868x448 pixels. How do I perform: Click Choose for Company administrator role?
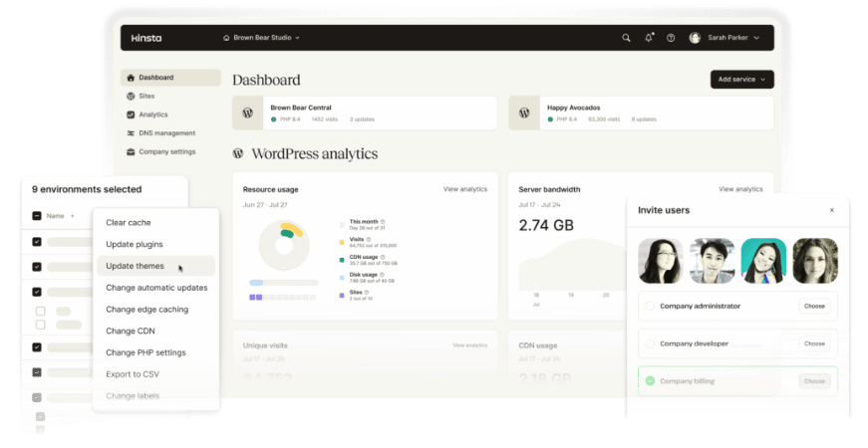click(x=814, y=306)
